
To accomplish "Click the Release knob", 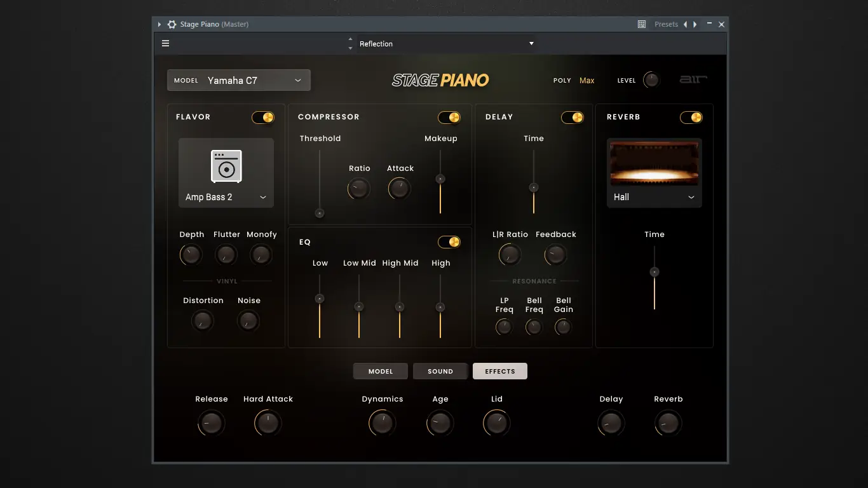I will (x=211, y=423).
